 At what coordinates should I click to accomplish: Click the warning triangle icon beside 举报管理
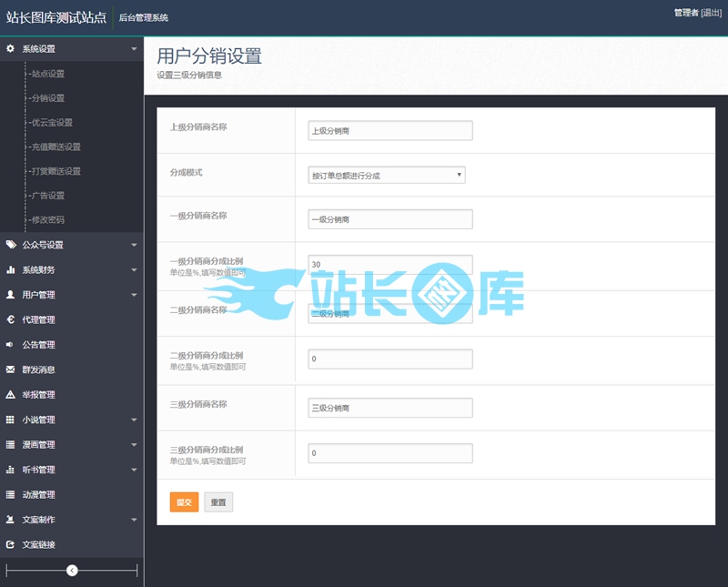click(10, 395)
